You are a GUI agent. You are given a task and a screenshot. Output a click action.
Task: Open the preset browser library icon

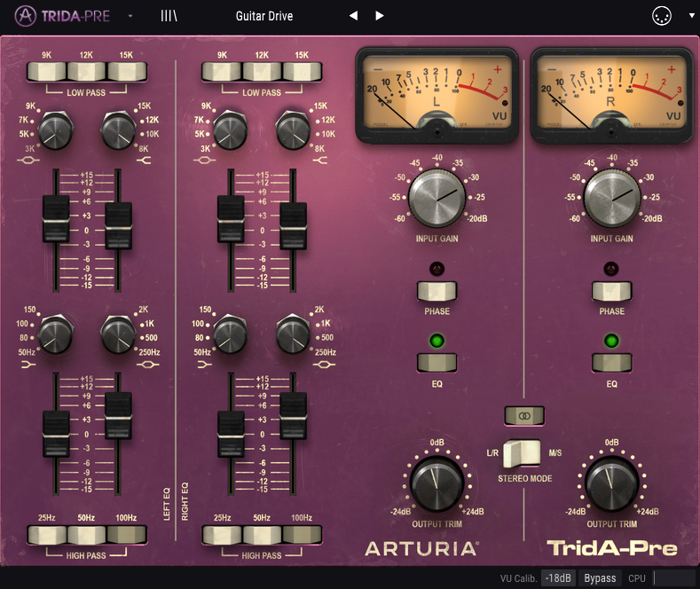click(169, 16)
